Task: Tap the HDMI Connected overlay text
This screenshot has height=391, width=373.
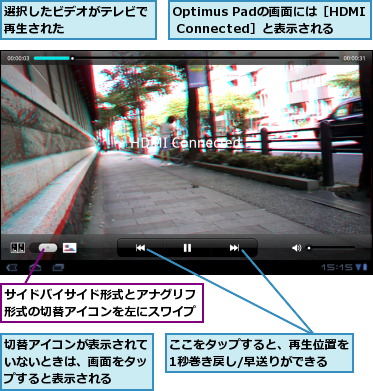Action: 185,143
